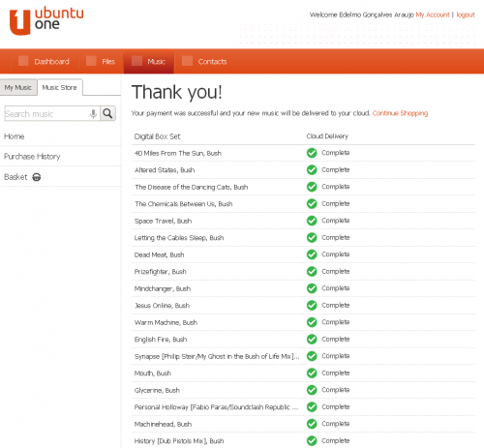Go to the Files section

tap(108, 61)
